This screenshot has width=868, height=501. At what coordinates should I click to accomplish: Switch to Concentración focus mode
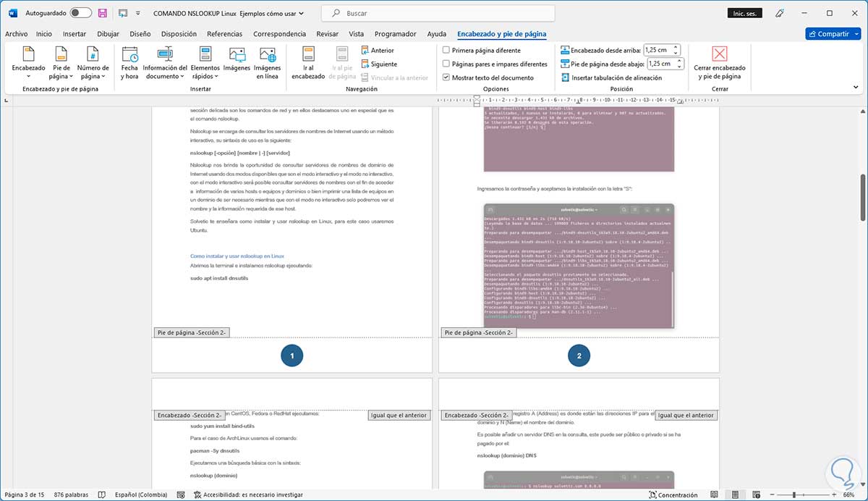[x=672, y=494]
